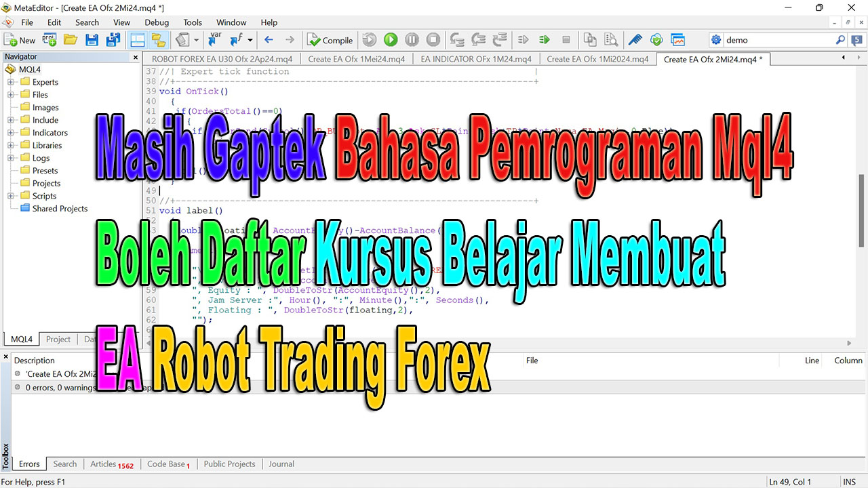Click the Step Over debug icon

479,40
